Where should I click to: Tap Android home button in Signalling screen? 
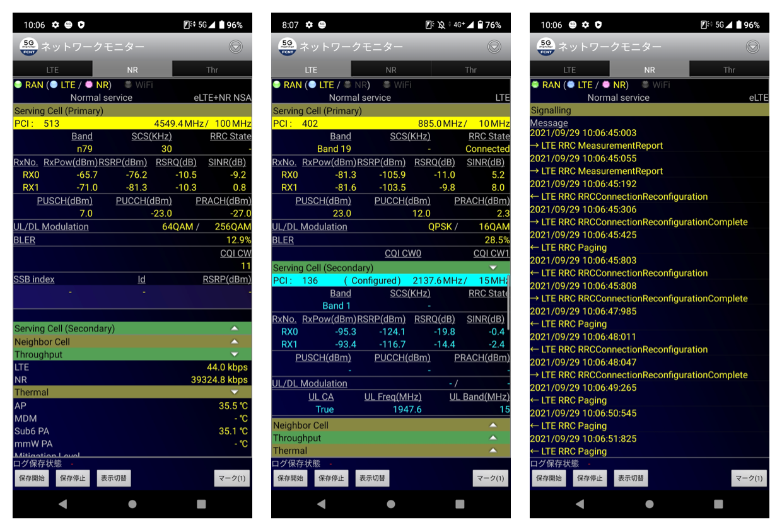pyautogui.click(x=650, y=504)
